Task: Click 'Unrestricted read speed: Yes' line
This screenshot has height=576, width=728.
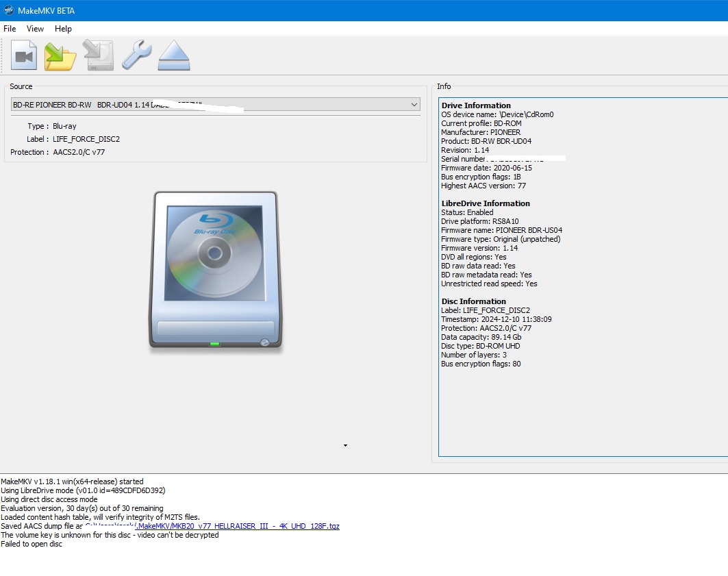Action: pyautogui.click(x=489, y=283)
